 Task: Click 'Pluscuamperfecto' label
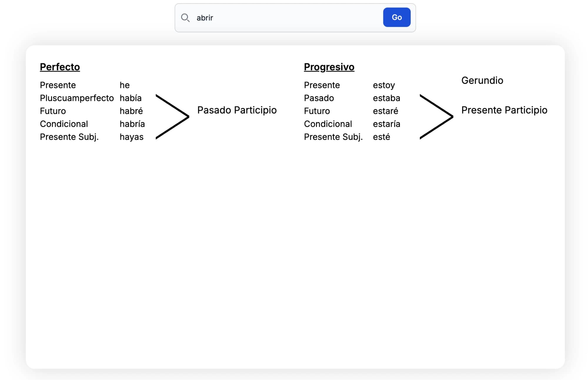pos(77,98)
